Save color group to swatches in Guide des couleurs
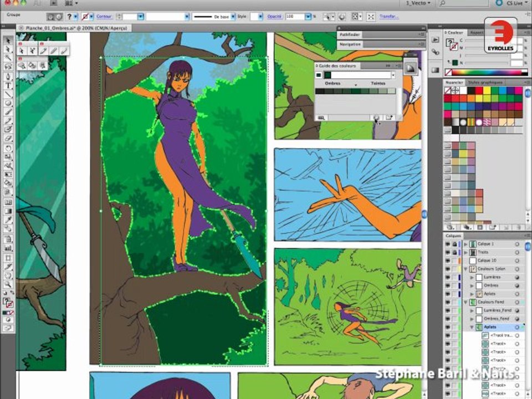532x399 pixels. [x=389, y=117]
